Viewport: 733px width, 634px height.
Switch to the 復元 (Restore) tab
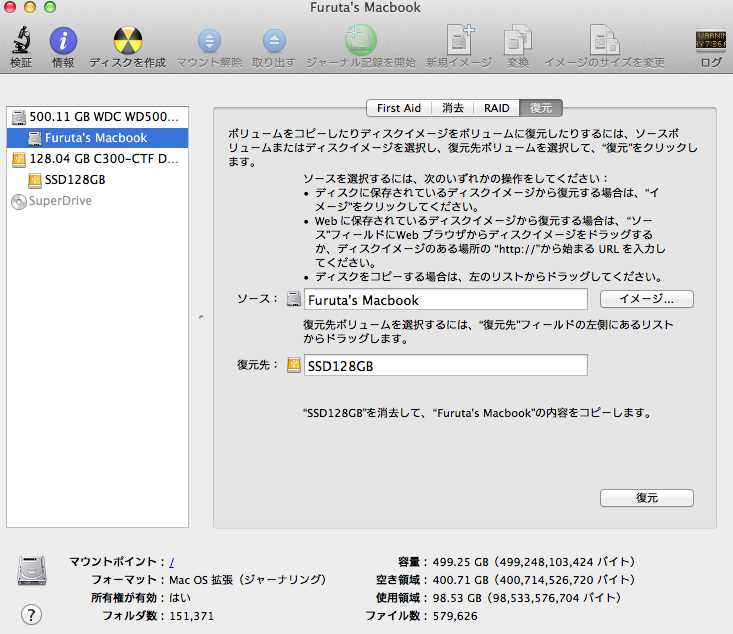pyautogui.click(x=541, y=108)
